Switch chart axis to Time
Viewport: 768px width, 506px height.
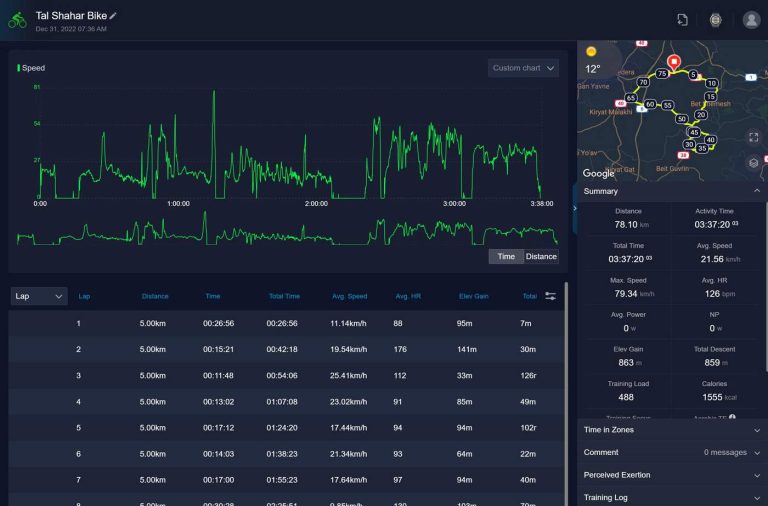[x=506, y=257]
